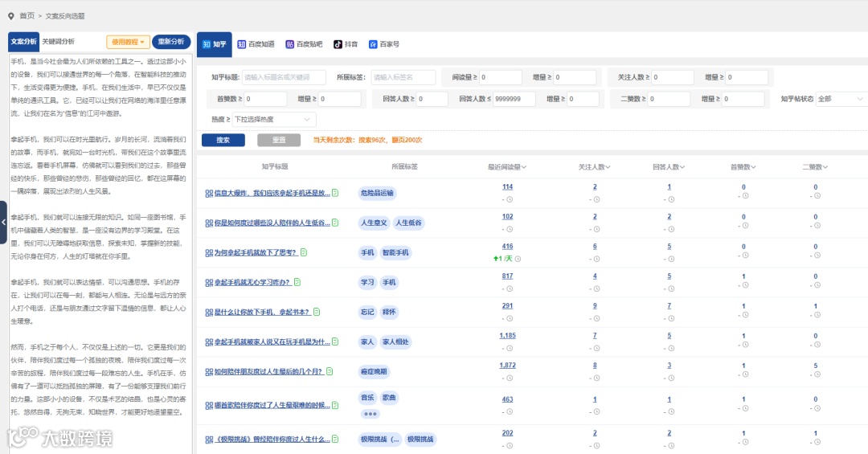Select the 关键词分析 tab
Screen dimensions: 868x454
coord(58,42)
